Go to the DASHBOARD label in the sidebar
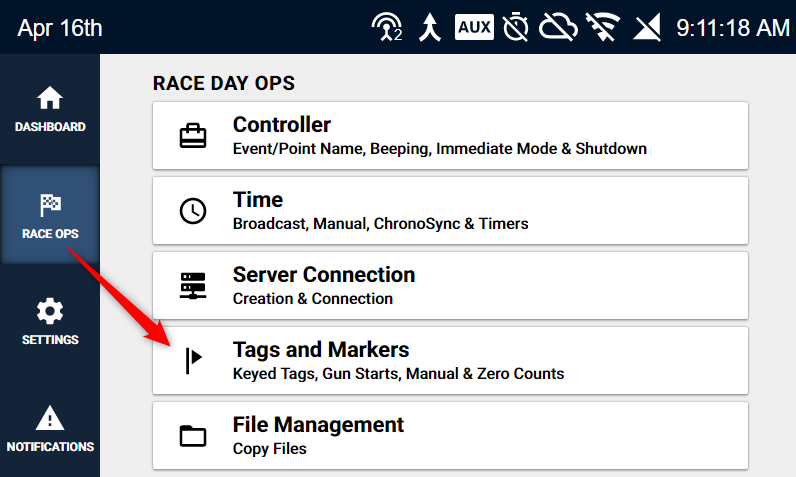 point(50,127)
